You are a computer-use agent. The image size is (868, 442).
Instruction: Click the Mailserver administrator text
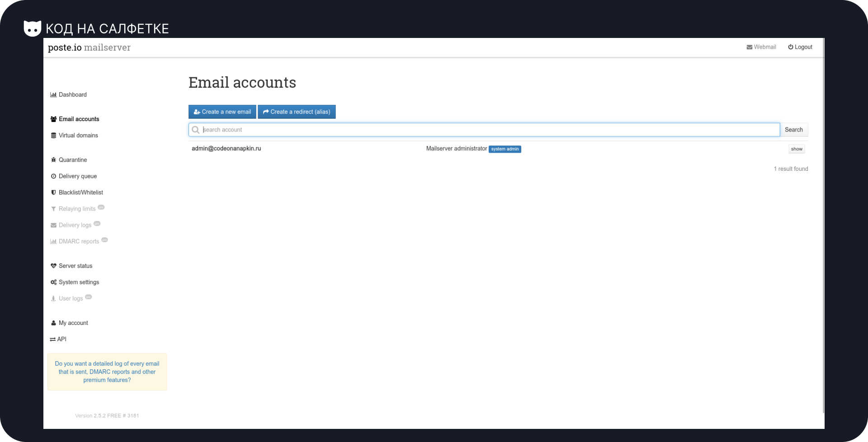click(x=457, y=149)
